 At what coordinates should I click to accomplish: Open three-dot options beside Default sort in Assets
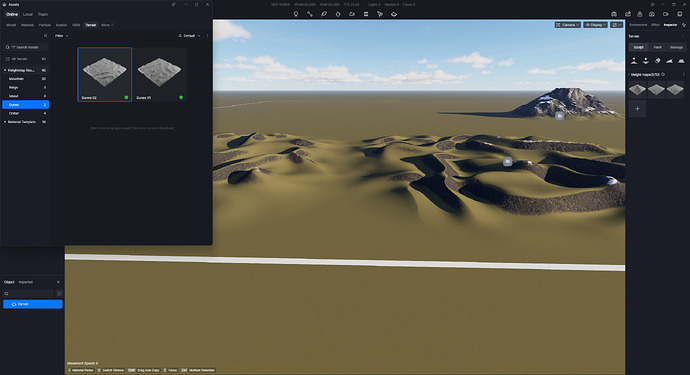(x=207, y=36)
